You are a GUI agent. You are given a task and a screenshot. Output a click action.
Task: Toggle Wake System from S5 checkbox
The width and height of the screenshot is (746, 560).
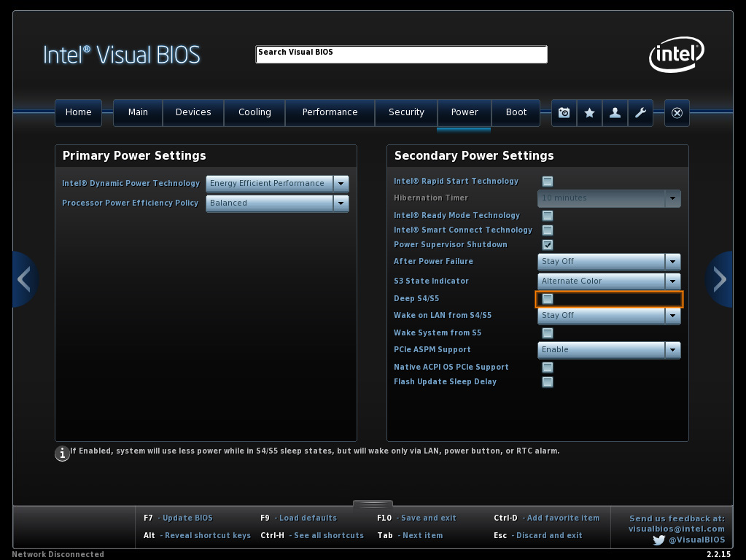point(548,333)
